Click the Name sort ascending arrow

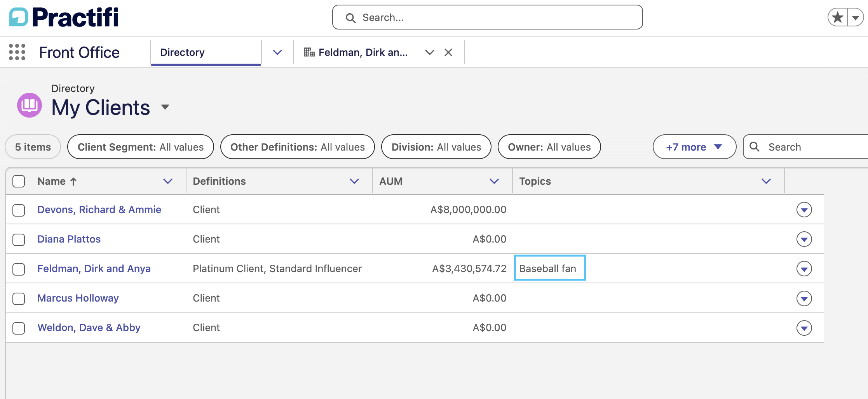(73, 182)
